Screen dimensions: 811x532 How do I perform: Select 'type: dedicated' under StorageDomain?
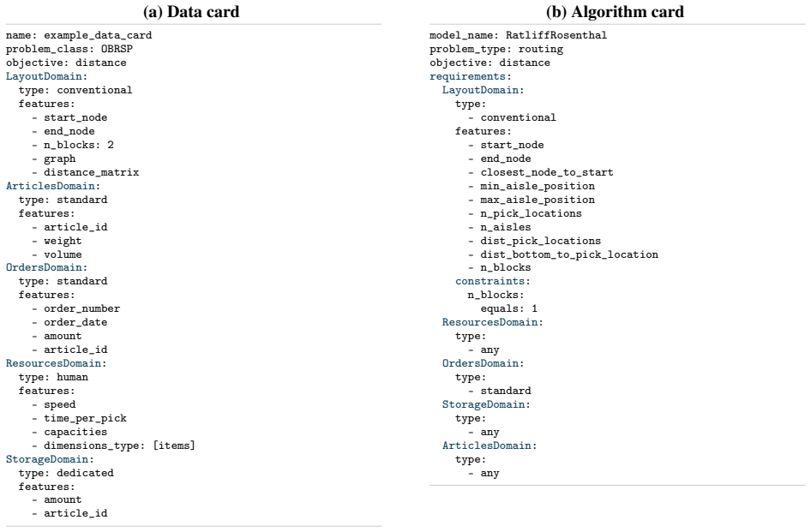click(66, 473)
